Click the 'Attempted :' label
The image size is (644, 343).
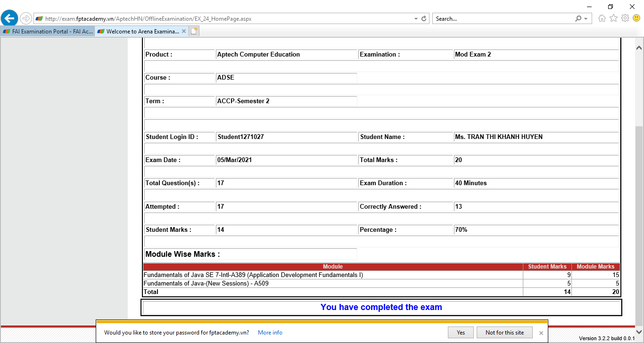pos(163,206)
